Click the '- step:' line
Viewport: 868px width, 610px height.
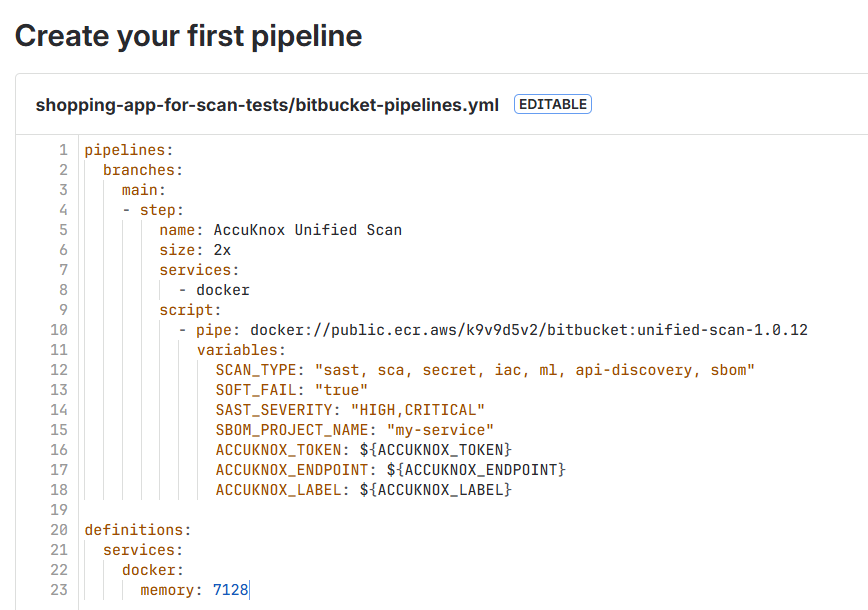coord(153,210)
